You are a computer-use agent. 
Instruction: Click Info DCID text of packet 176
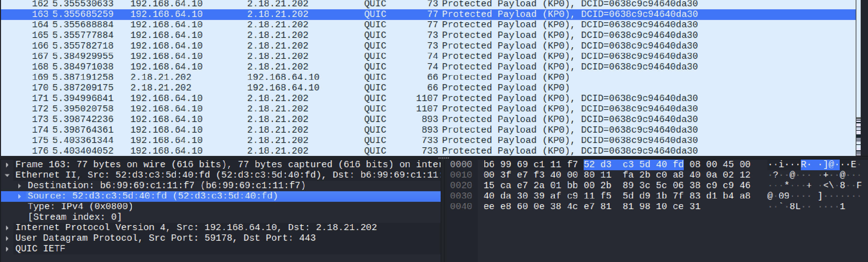coord(639,151)
